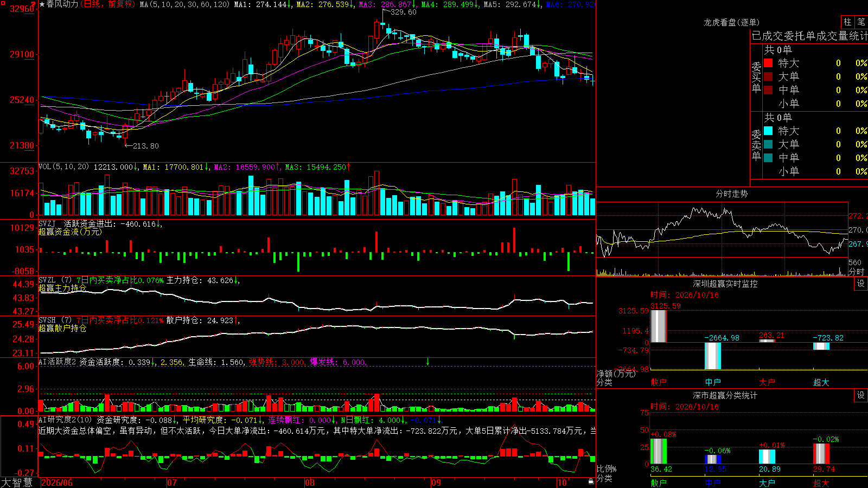Select the 龙虎看盘(逐单) panel title
Screen dimensions: 868x488
(731, 22)
